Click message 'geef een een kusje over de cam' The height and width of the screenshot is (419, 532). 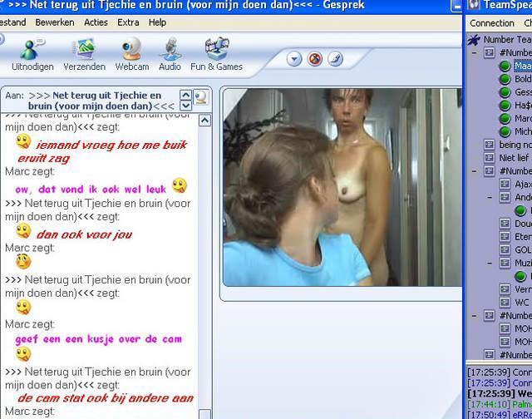[98, 339]
